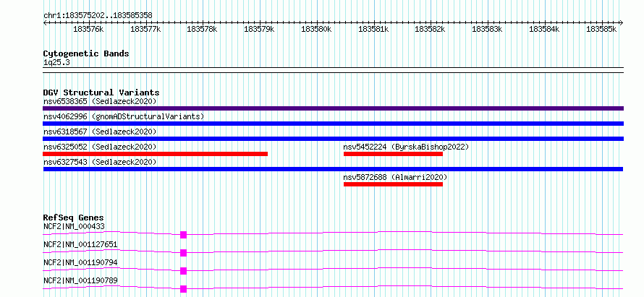Open the nsv6325052 (Sedlazeck2020) label

(100, 147)
